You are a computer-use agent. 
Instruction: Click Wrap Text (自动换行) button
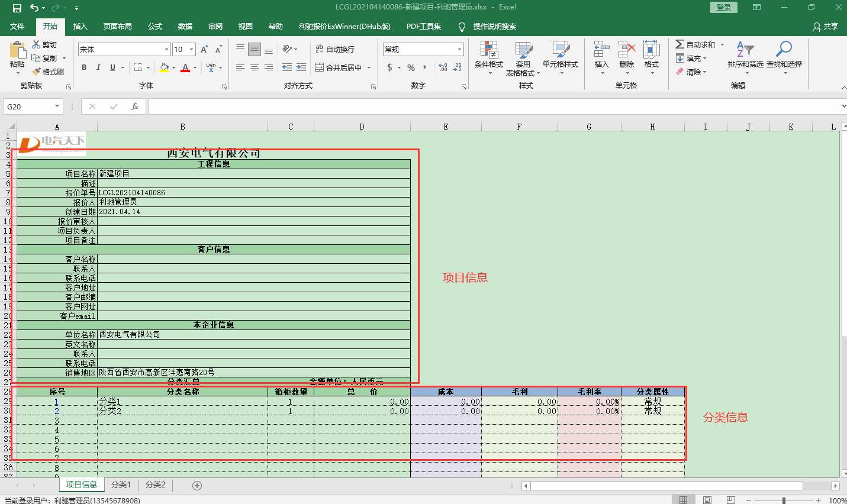336,50
